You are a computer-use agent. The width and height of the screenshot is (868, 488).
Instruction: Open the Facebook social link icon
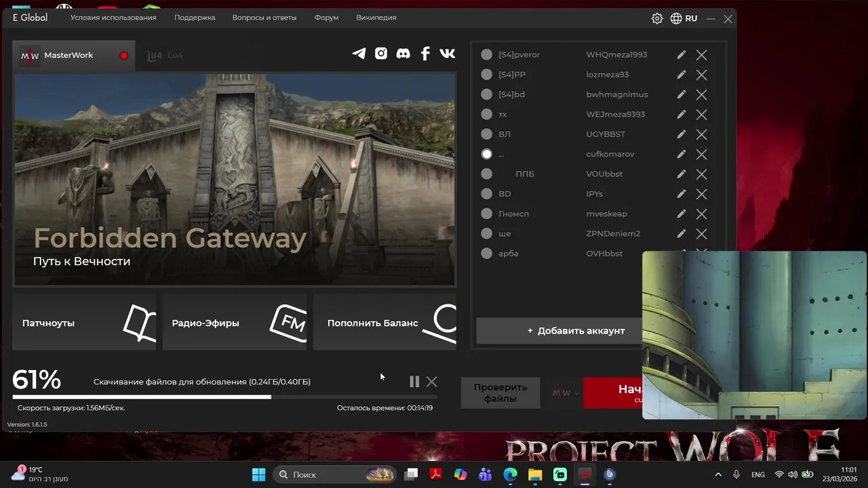tap(425, 54)
